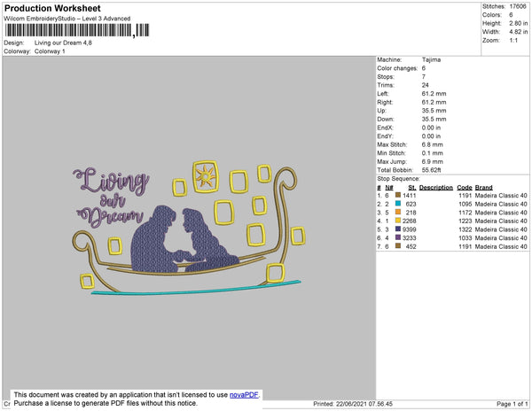Select thread code 1322
The width and height of the screenshot is (532, 411).
tap(465, 229)
